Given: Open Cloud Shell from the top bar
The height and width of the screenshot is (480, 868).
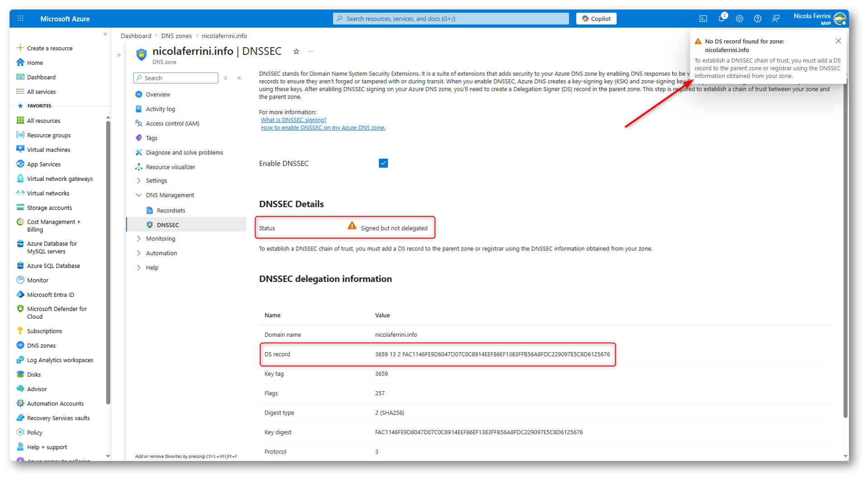Looking at the screenshot, I should tap(703, 19).
